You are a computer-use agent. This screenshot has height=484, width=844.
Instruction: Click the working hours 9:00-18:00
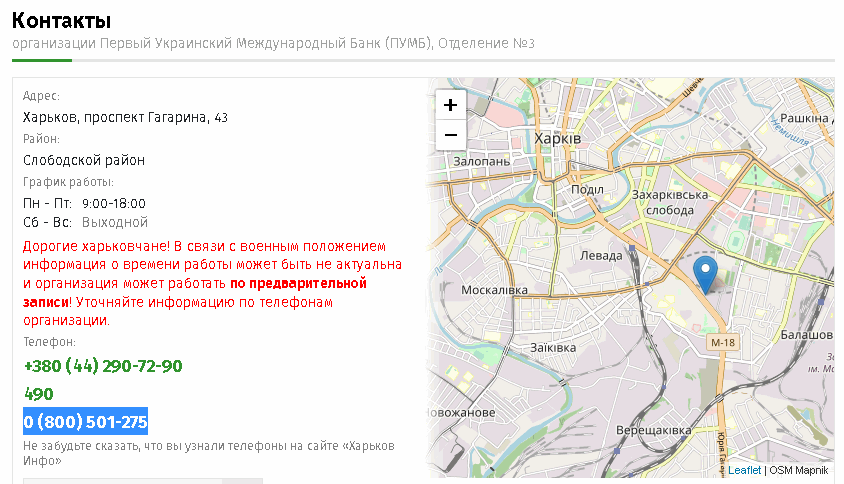(114, 204)
